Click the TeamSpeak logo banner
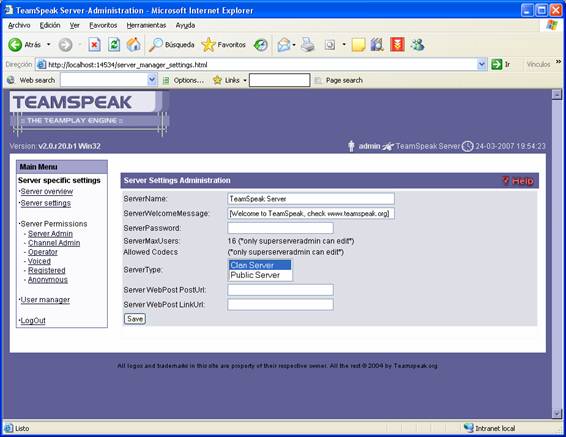Screen dimensions: 566x437 90,113
